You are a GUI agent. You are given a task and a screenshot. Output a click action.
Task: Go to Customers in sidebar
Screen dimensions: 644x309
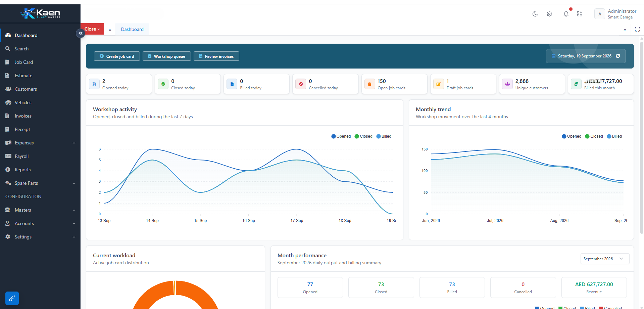[40, 89]
